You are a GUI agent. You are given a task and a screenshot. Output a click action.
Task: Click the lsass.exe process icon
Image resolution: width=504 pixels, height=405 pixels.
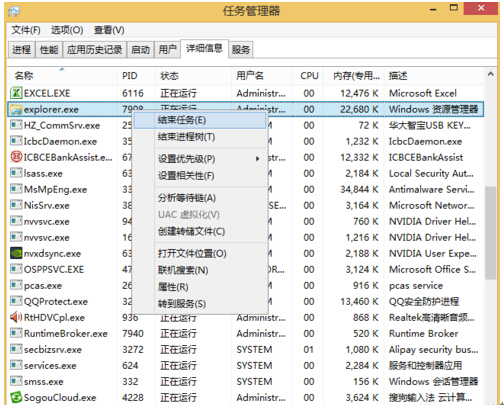click(x=16, y=173)
